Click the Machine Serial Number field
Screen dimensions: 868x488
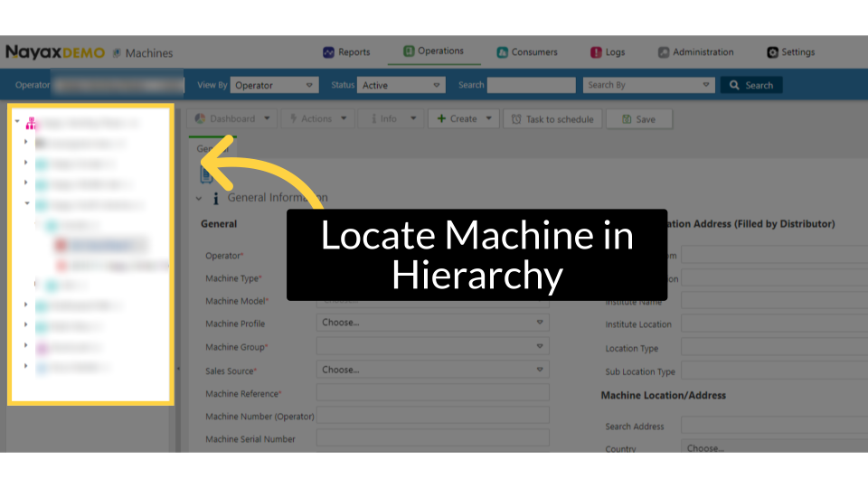(433, 438)
